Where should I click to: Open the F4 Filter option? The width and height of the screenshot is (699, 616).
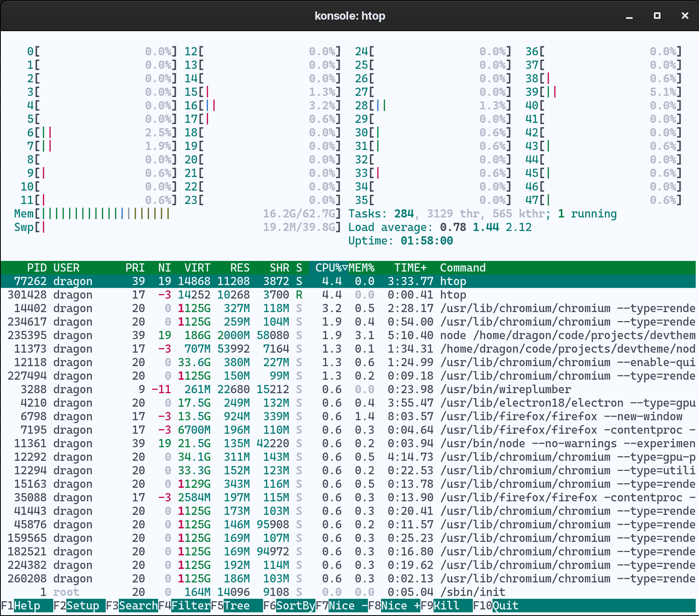[184, 605]
